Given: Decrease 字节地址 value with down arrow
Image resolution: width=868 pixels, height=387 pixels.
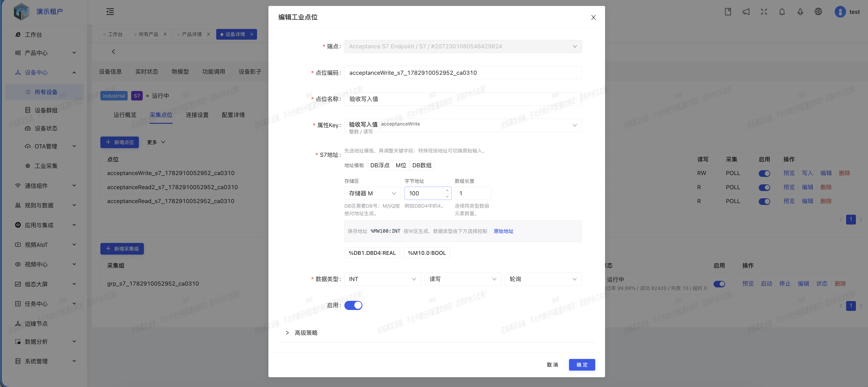Looking at the screenshot, I should [x=447, y=196].
